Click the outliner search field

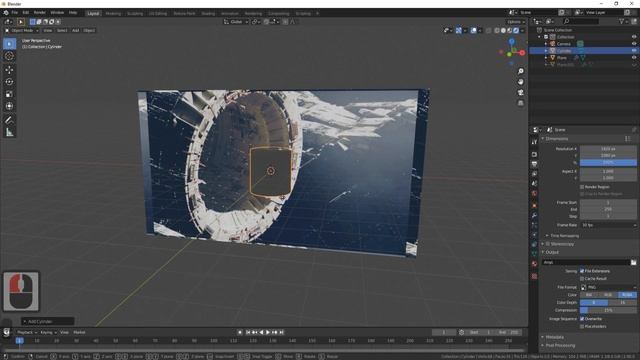(580, 21)
